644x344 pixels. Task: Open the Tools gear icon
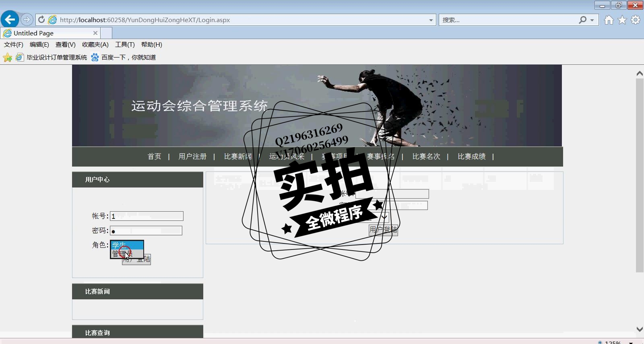[636, 20]
